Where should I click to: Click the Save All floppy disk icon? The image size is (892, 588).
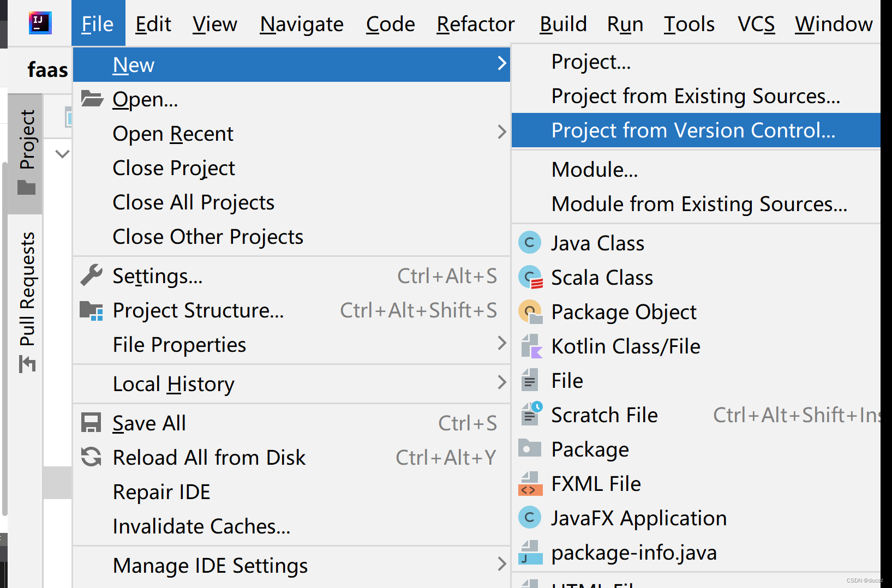click(x=91, y=423)
